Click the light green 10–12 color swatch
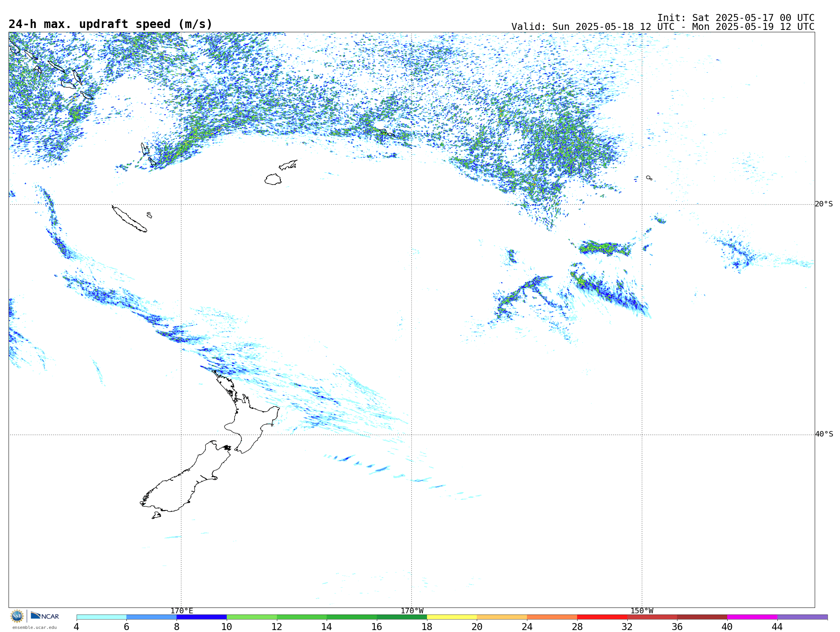Image resolution: width=840 pixels, height=632 pixels. coord(252,617)
